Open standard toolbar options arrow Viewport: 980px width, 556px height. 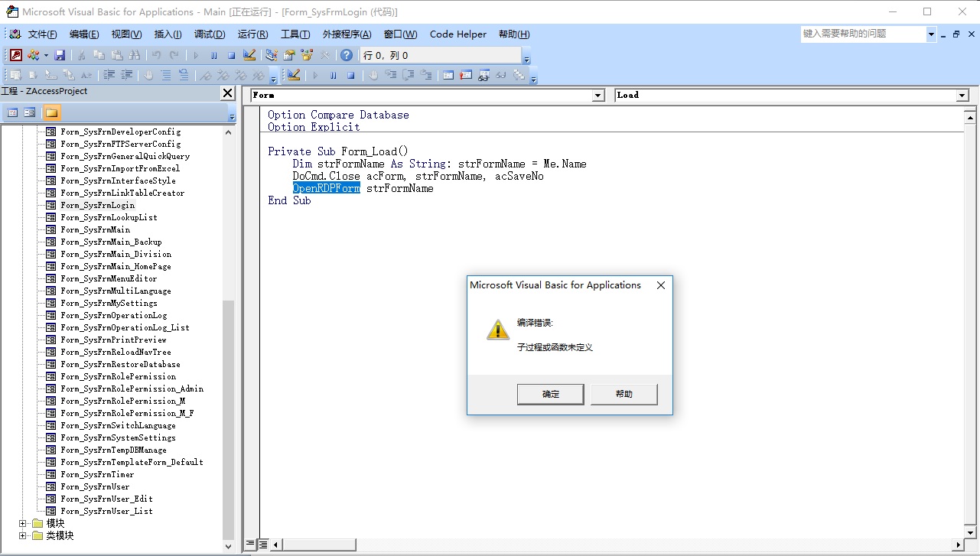526,57
